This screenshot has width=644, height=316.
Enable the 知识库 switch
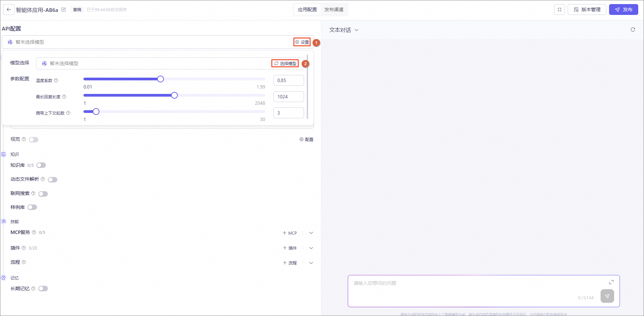click(41, 165)
